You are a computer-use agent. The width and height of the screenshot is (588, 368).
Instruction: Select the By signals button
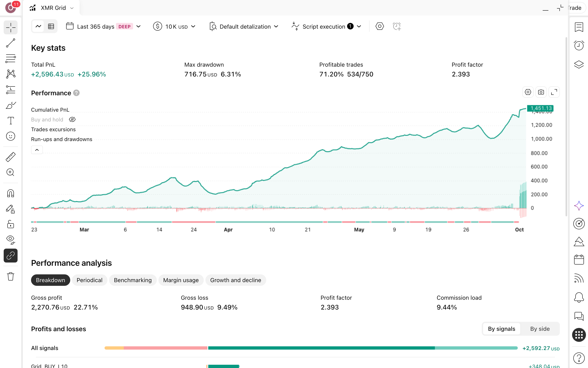tap(501, 329)
